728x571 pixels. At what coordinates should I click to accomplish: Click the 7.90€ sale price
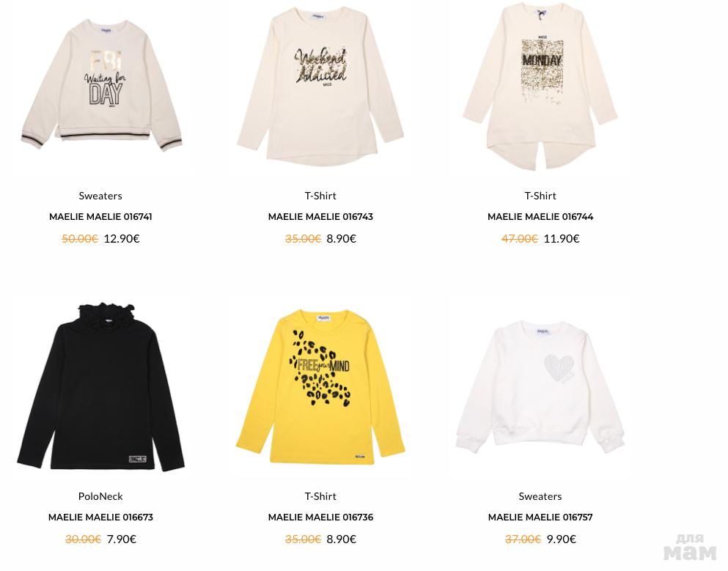pyautogui.click(x=122, y=539)
